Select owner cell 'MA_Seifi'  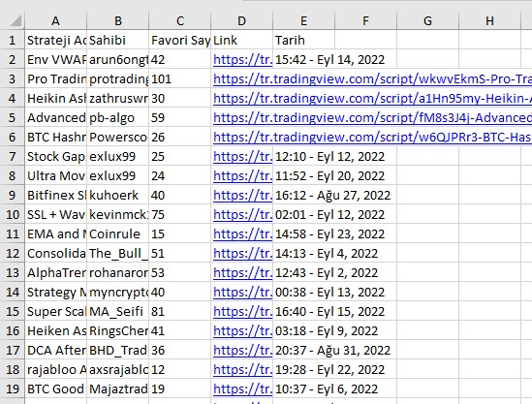(117, 311)
